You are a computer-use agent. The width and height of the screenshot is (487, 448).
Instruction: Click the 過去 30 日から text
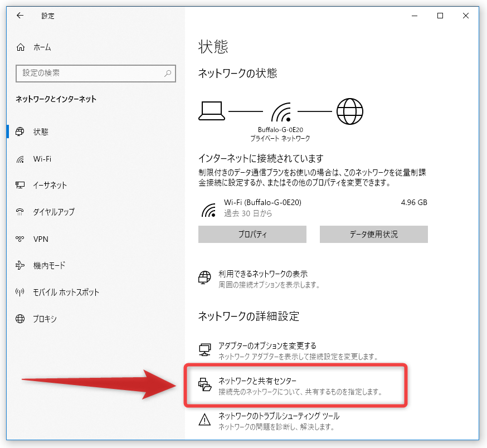coord(248,213)
